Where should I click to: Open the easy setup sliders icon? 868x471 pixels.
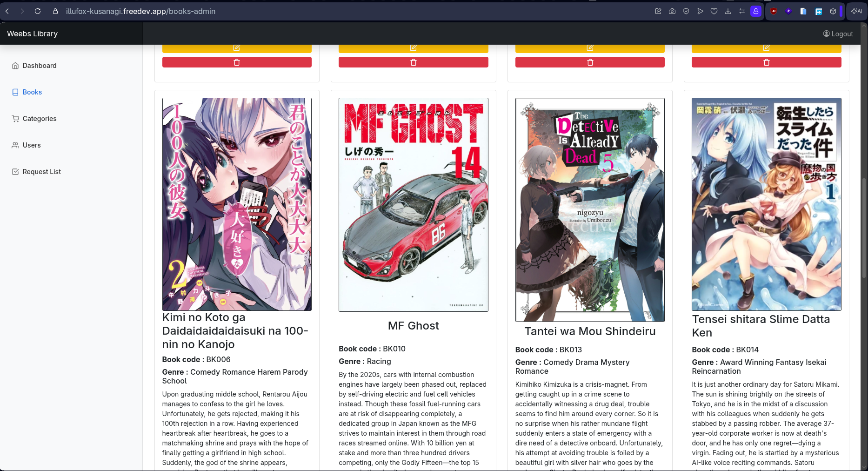click(742, 11)
